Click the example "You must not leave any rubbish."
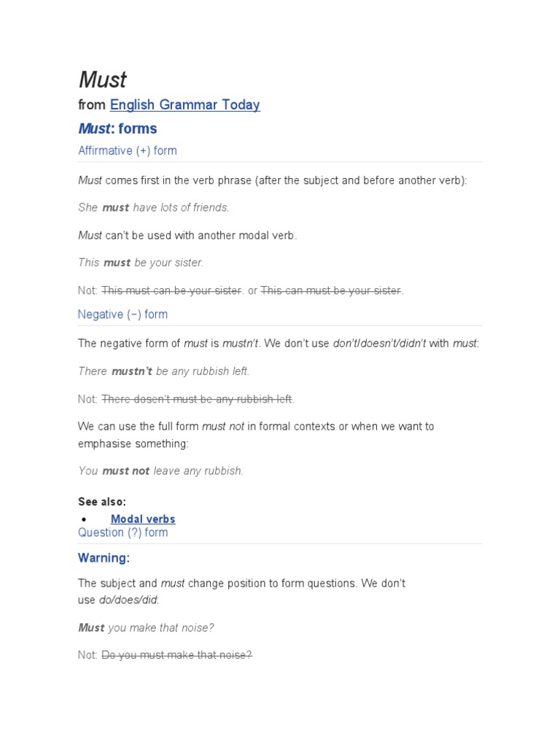 pyautogui.click(x=160, y=471)
